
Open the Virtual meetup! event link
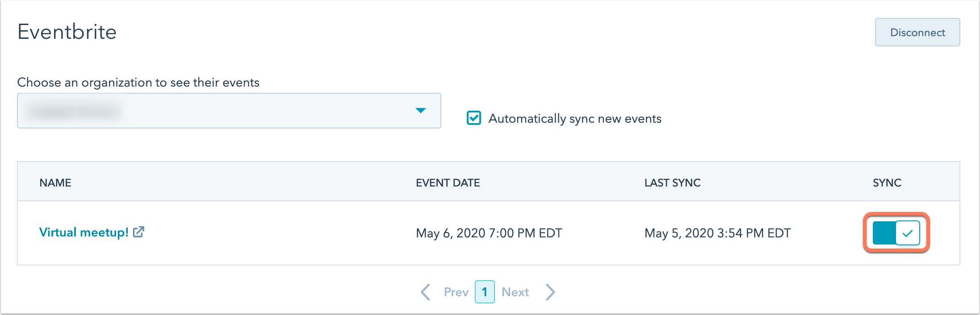[x=84, y=232]
